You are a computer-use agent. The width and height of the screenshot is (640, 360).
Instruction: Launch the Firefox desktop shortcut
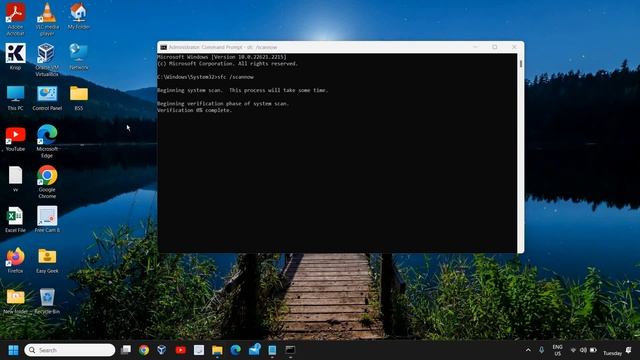pos(15,260)
